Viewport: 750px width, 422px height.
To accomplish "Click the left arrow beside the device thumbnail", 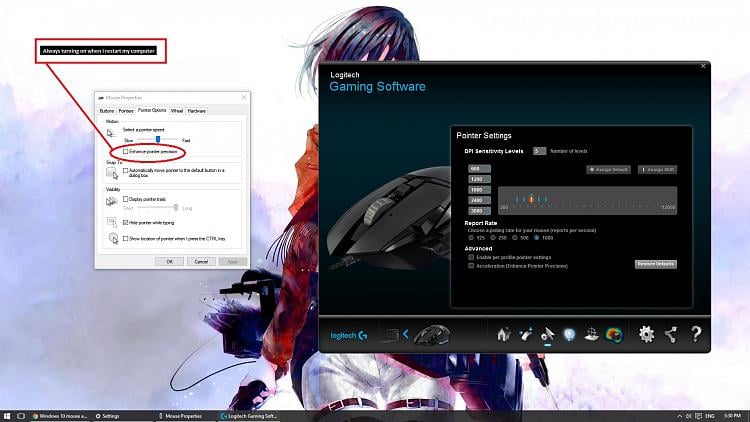I will pyautogui.click(x=406, y=334).
